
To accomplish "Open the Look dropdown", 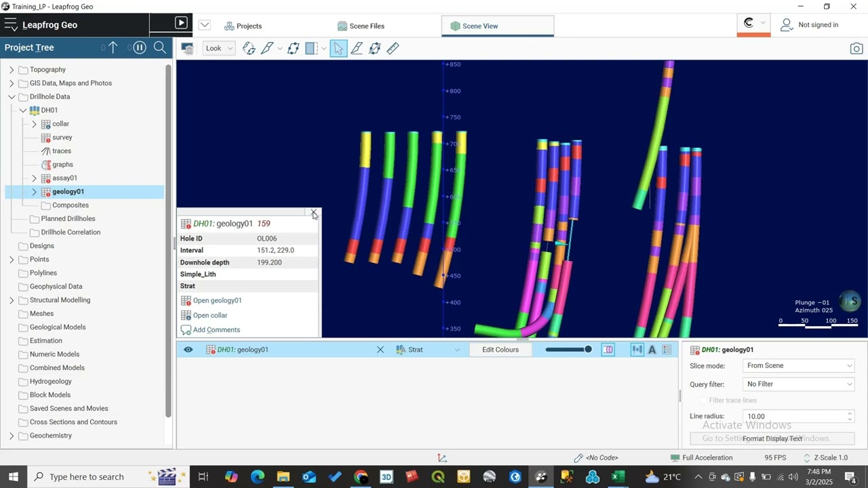I will point(219,48).
